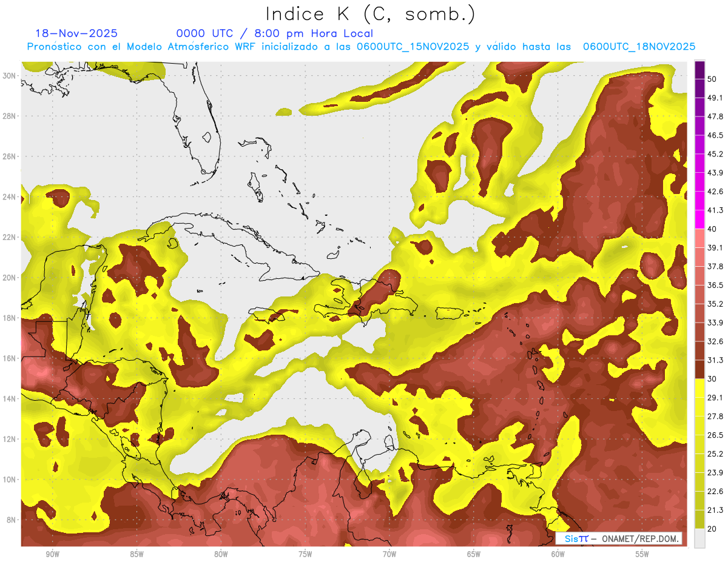Click the color scale value 36.5

click(x=715, y=285)
